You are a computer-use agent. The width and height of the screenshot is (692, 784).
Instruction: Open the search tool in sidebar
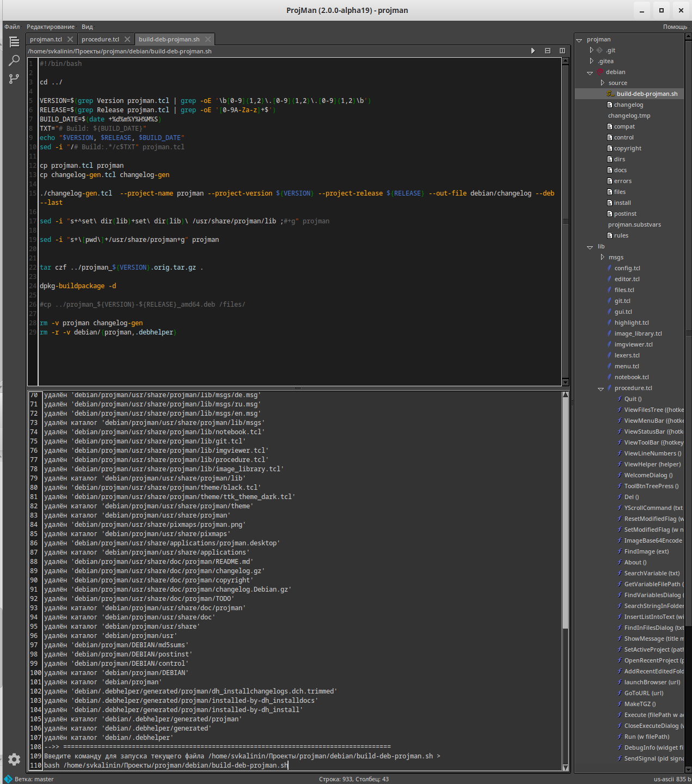[14, 60]
